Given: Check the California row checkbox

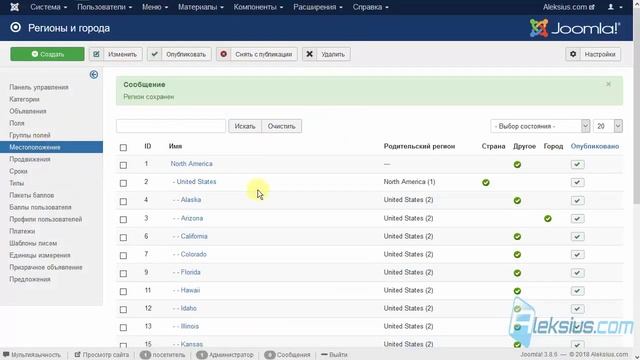Looking at the screenshot, I should (123, 237).
